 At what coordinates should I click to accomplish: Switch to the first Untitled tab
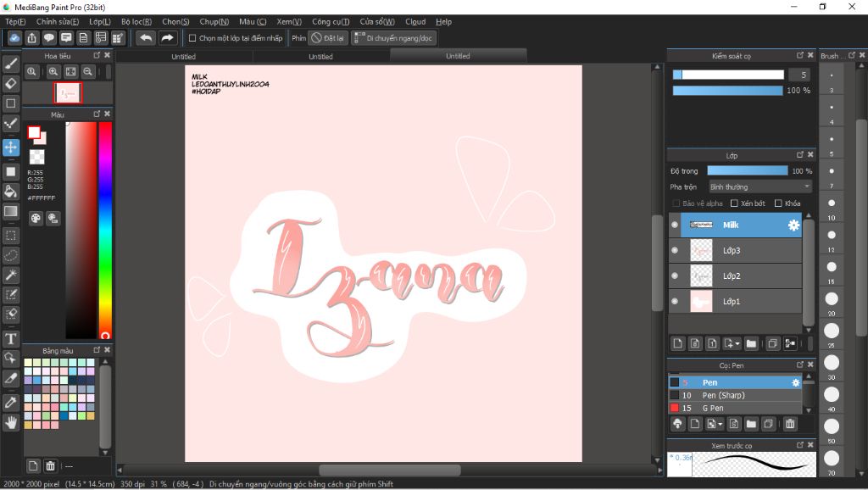coord(184,57)
